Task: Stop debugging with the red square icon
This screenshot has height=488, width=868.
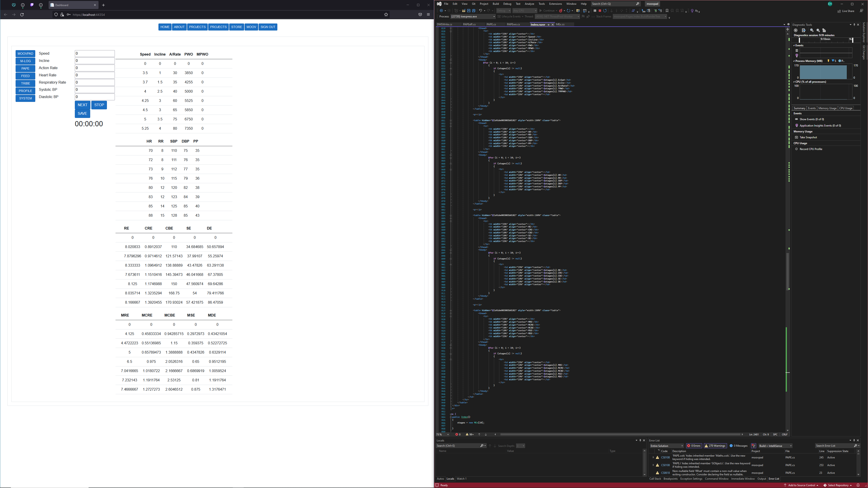Action: (600, 11)
